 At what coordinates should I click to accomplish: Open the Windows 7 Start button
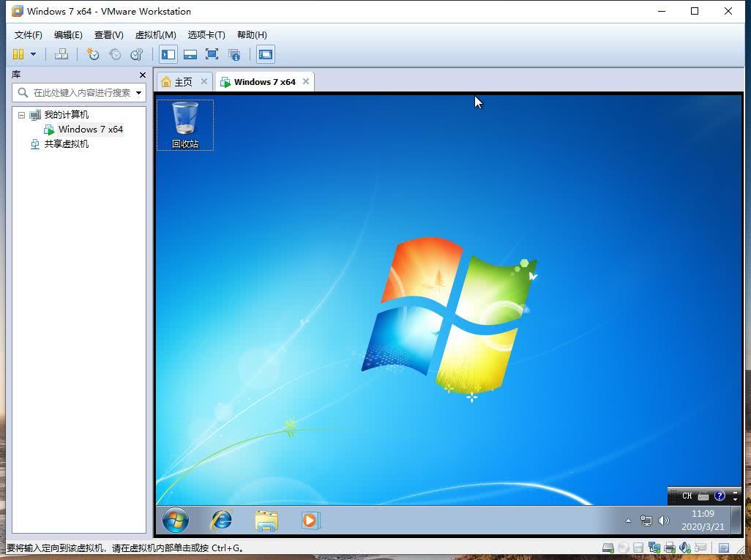(175, 520)
